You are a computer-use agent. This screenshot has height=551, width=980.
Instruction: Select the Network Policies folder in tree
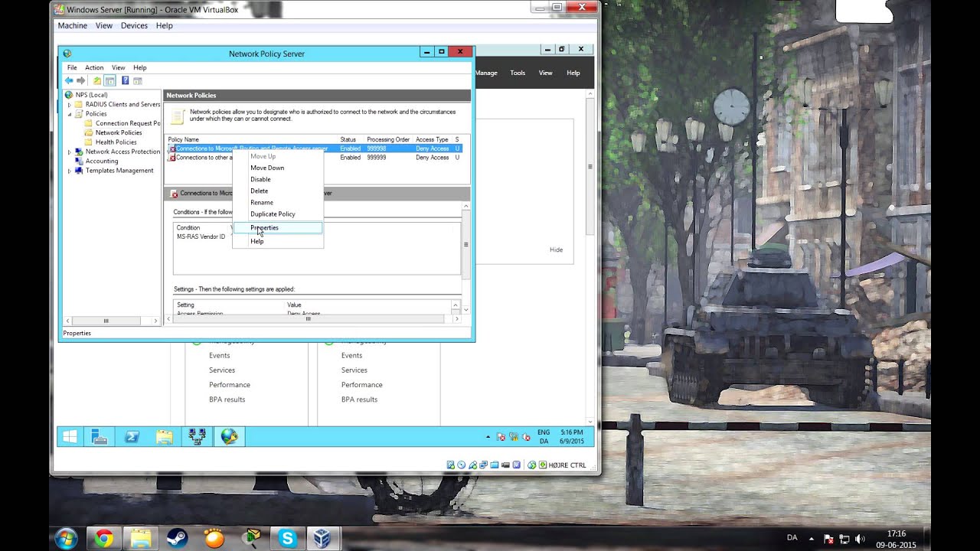tap(119, 132)
